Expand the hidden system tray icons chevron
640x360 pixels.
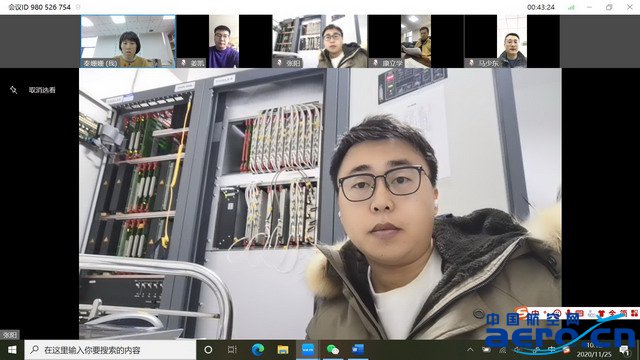(470, 350)
